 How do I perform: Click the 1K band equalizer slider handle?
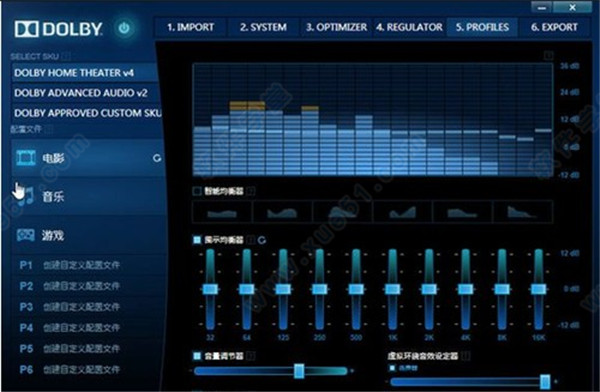coord(393,289)
